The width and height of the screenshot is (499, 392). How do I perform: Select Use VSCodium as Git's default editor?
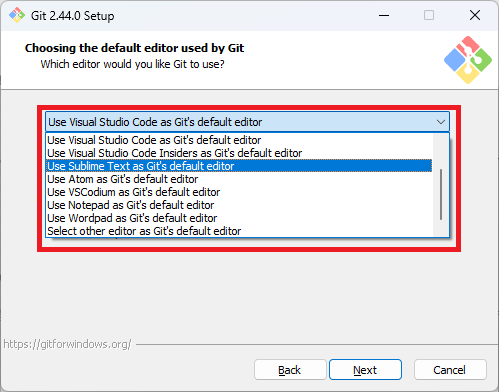coord(239,192)
